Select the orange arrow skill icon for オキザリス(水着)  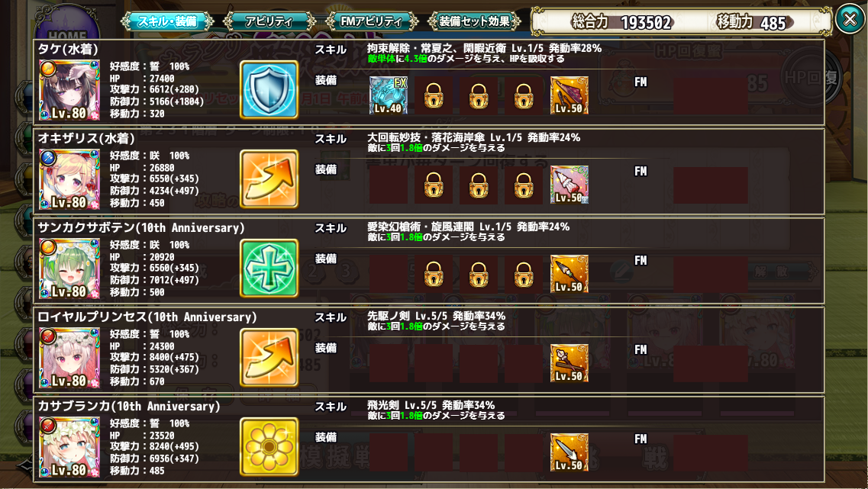point(269,179)
